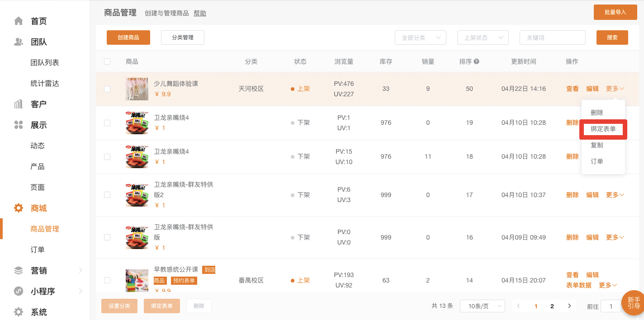The width and height of the screenshot is (644, 320).
Task: Check the box for 少儿舞蹈体验课
Action: coord(107,89)
